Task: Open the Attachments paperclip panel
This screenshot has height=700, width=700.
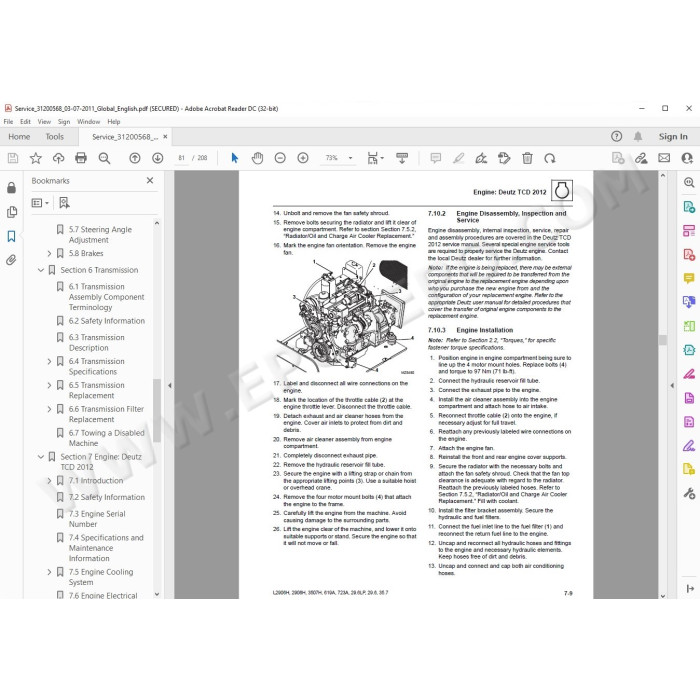Action: point(12,260)
